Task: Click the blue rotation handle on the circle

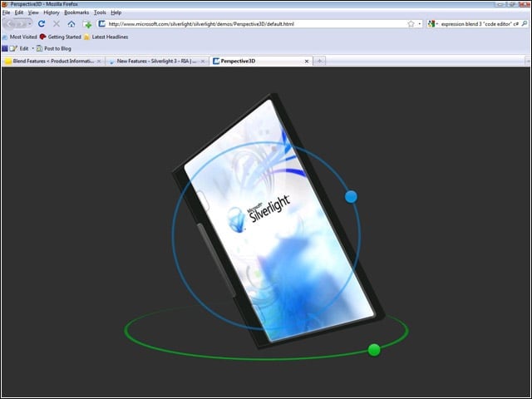Action: click(x=351, y=196)
